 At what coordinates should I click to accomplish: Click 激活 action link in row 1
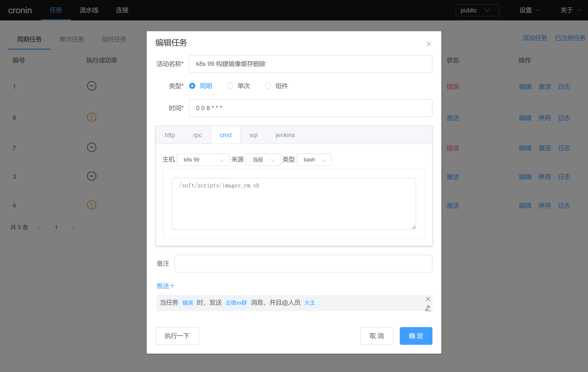[x=544, y=86]
